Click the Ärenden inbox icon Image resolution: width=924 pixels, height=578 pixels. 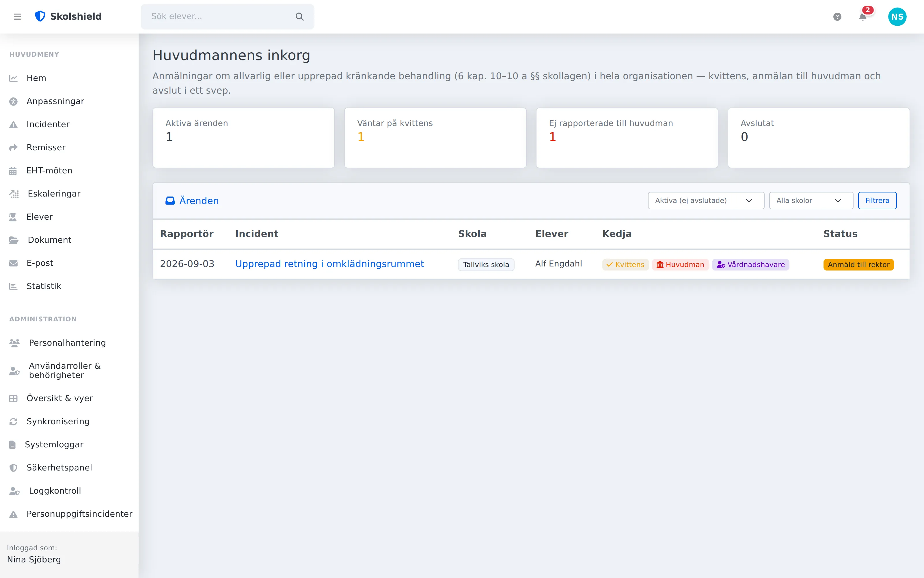[x=170, y=201]
